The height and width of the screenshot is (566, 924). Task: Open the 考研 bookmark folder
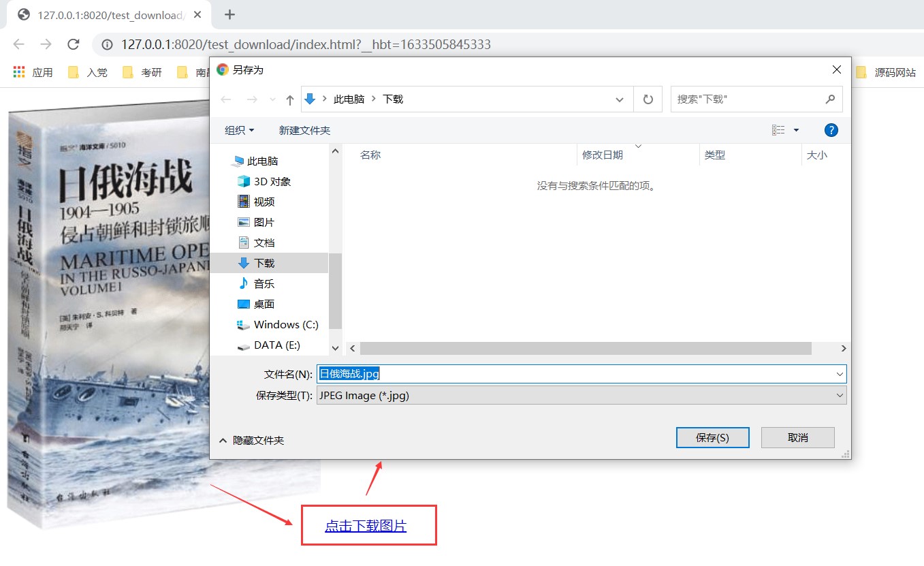click(x=142, y=72)
